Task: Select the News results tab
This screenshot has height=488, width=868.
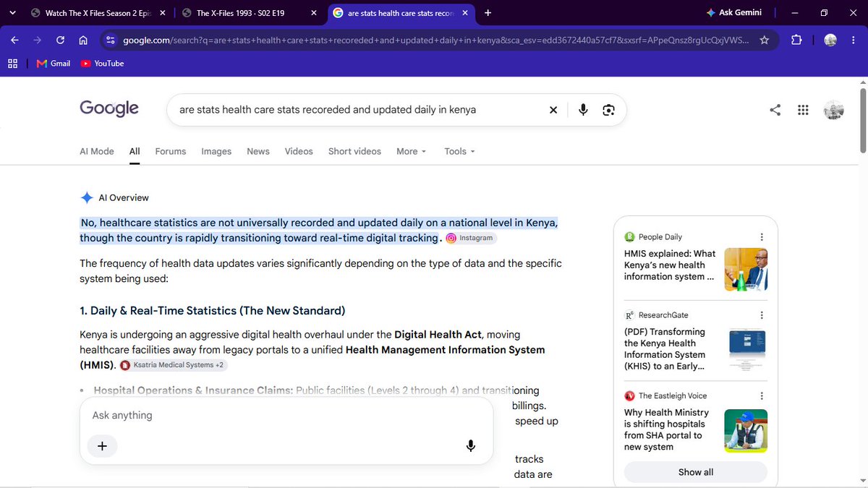Action: tap(258, 151)
